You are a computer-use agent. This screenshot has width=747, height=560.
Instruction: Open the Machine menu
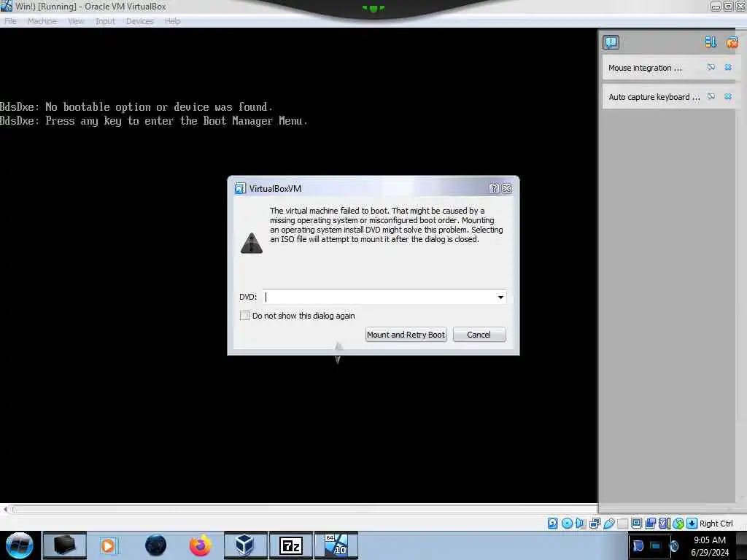(42, 21)
